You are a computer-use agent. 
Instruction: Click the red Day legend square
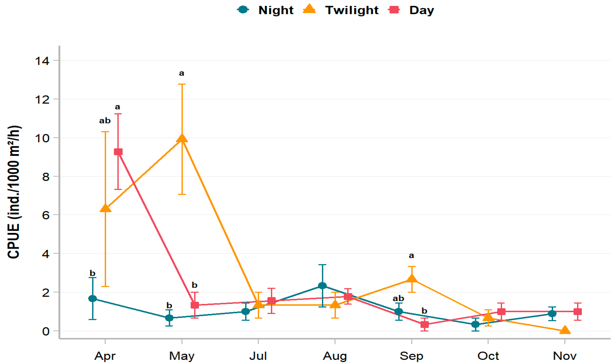(x=394, y=10)
